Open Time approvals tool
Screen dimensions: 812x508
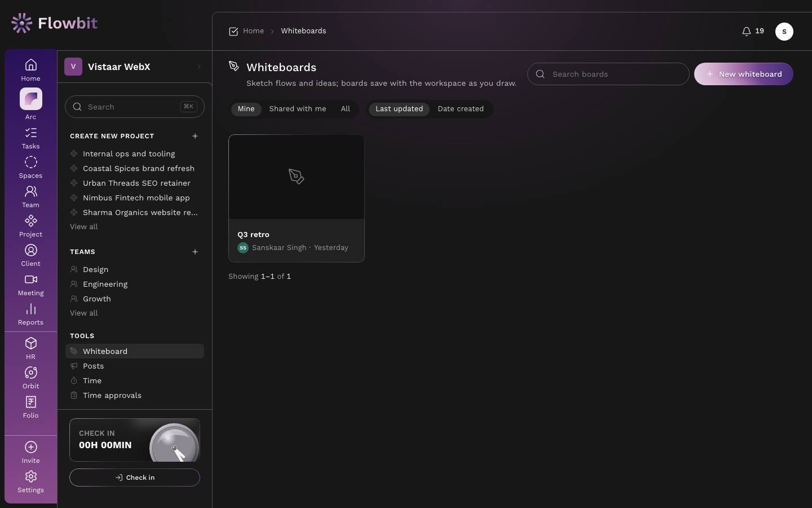(135, 395)
